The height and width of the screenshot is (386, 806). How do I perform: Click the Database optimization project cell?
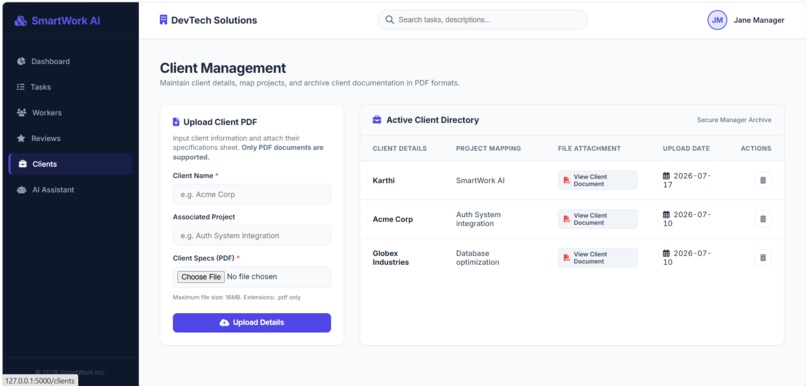478,258
